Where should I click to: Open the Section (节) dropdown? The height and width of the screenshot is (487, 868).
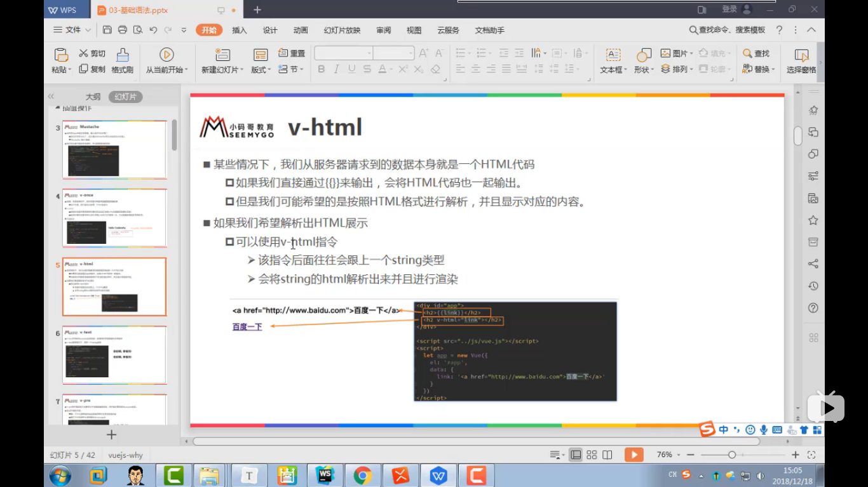[292, 69]
